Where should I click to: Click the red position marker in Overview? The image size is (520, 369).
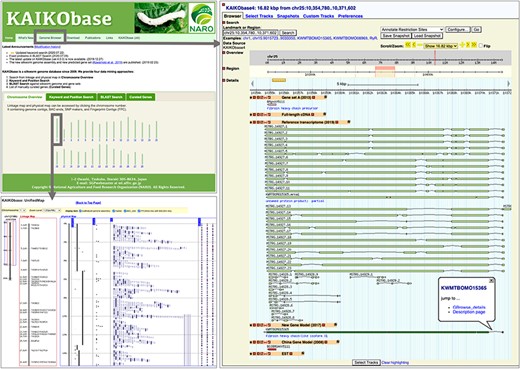pyautogui.click(x=435, y=58)
